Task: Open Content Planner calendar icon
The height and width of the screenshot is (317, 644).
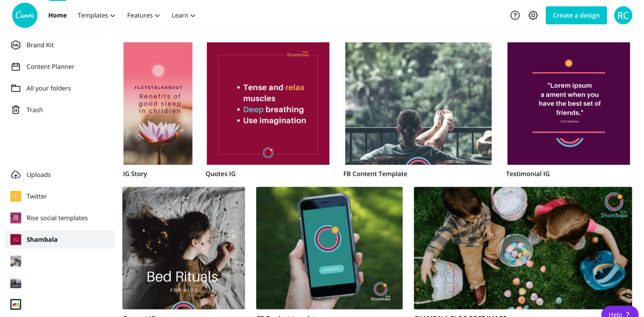Action: (16, 66)
